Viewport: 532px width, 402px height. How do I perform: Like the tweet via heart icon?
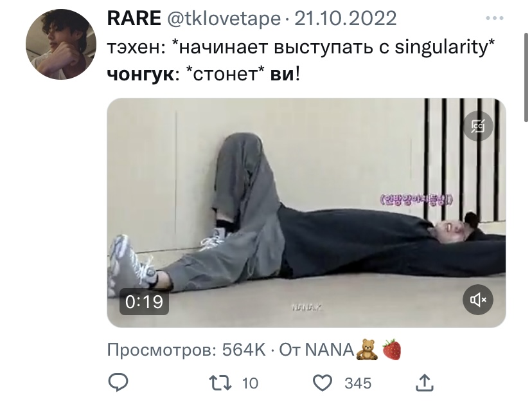pos(322,383)
